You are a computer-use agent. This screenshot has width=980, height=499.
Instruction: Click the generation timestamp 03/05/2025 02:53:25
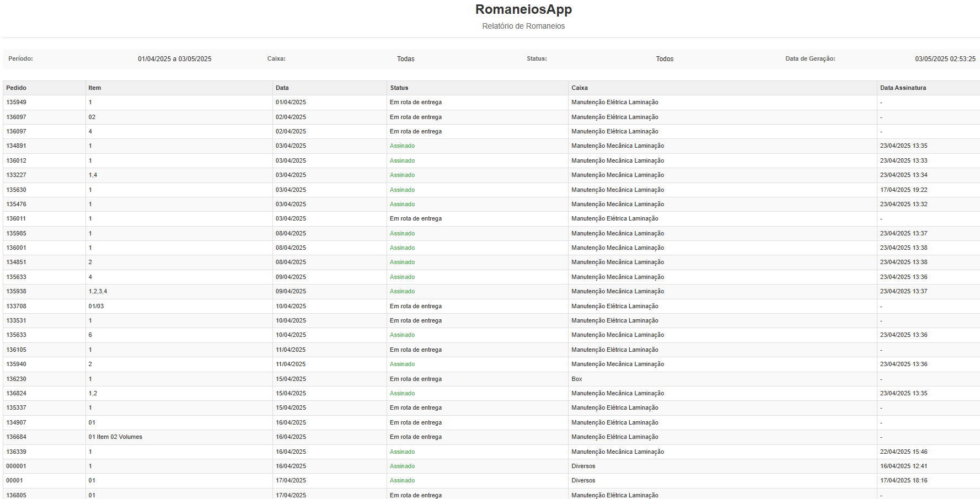[x=945, y=59]
